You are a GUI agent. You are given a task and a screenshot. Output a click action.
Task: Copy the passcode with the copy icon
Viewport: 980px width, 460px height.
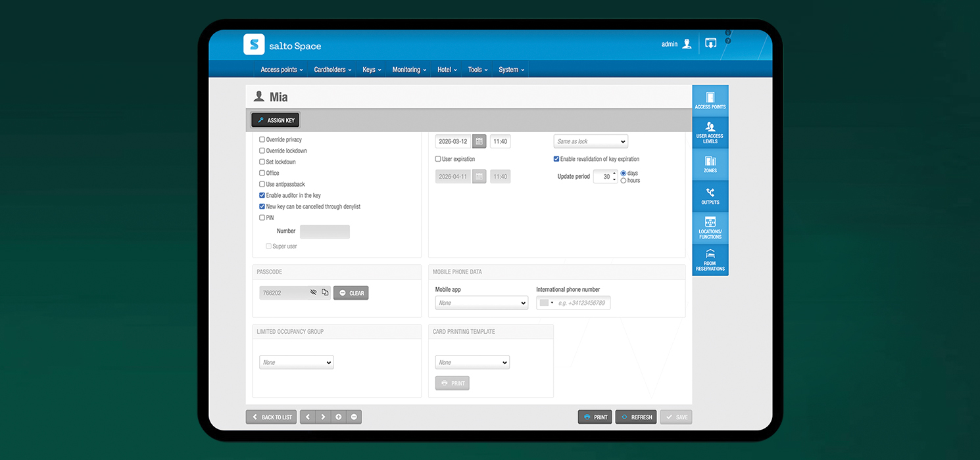click(325, 292)
